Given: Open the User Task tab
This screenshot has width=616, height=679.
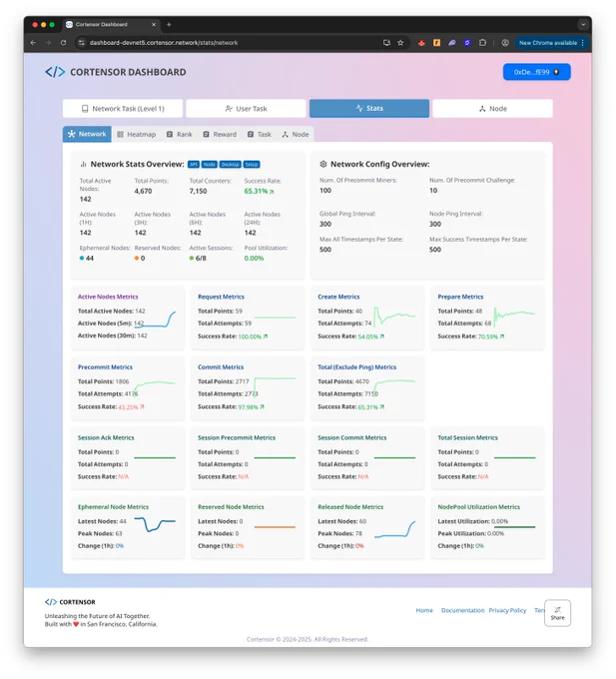Looking at the screenshot, I should [x=246, y=108].
